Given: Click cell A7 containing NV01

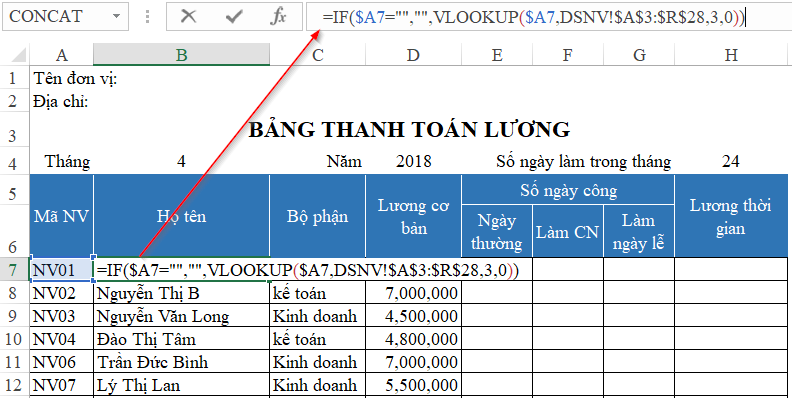Looking at the screenshot, I should [62, 270].
